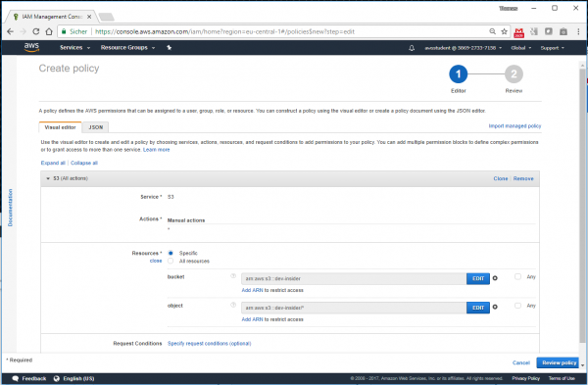Edit the object ARN
The width and height of the screenshot is (588, 385).
point(478,308)
